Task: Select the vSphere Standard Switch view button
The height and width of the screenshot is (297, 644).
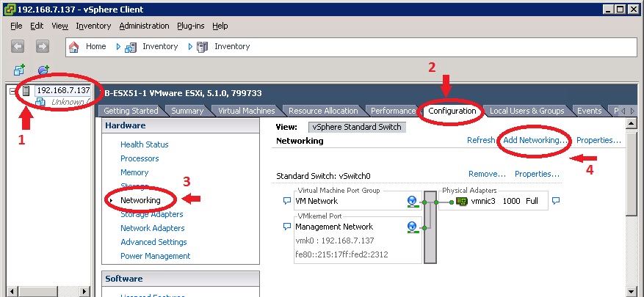Action: pos(357,127)
